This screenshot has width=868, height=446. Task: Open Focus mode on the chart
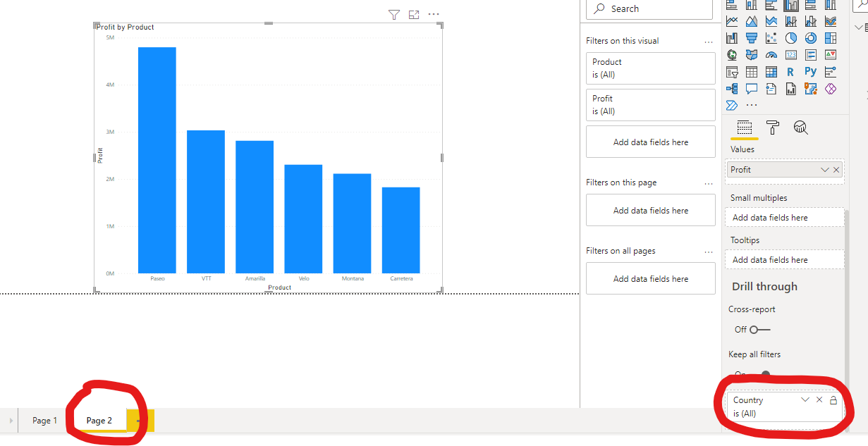pos(414,14)
